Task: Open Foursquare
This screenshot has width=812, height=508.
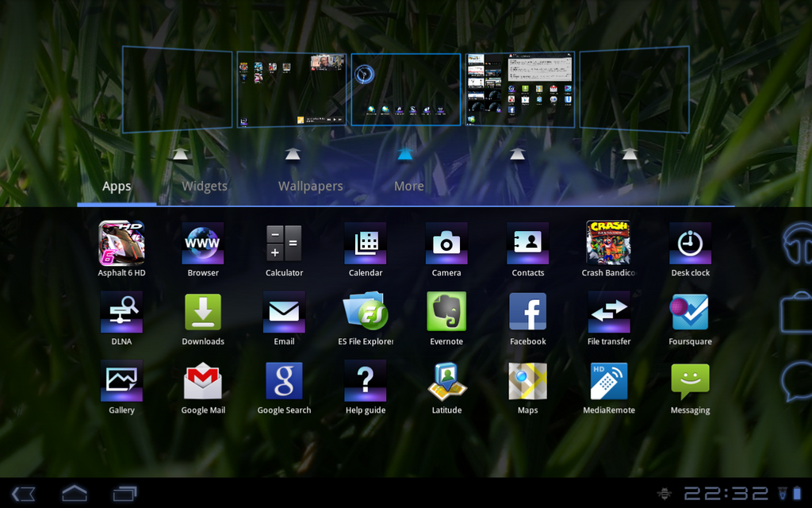Action: pyautogui.click(x=690, y=313)
